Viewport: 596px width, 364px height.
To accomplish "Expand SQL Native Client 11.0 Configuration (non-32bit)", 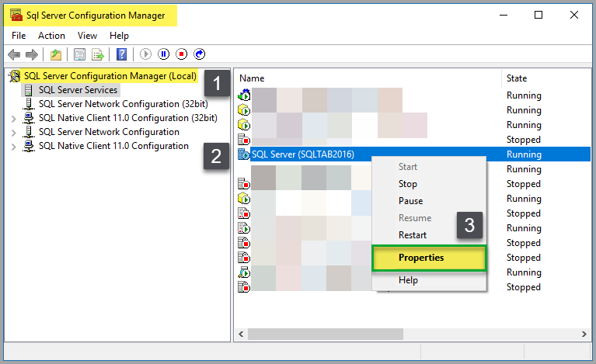I will [14, 147].
